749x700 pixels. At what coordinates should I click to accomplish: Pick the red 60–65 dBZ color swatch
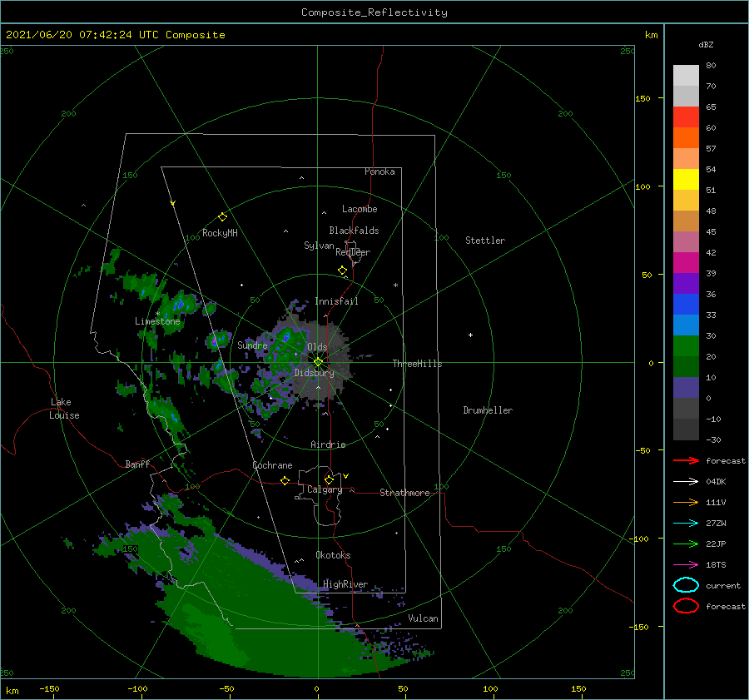pyautogui.click(x=686, y=117)
